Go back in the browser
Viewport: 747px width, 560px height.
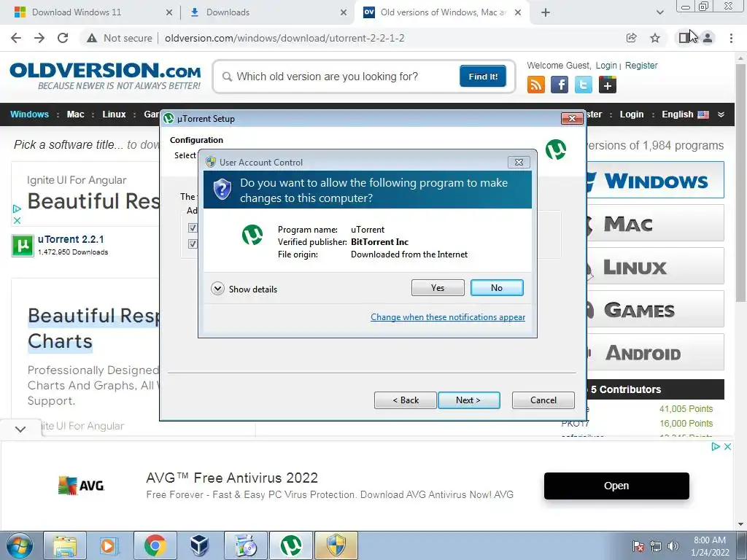(x=16, y=38)
